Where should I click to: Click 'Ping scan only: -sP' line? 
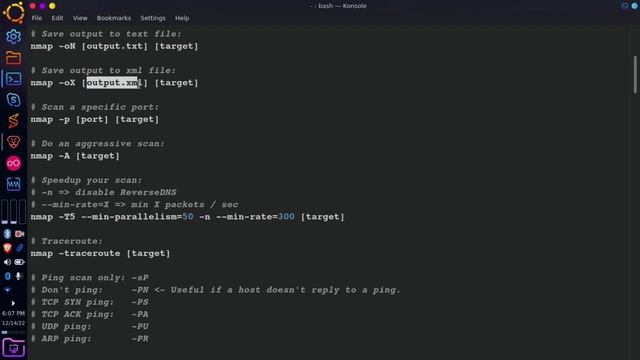[89, 278]
